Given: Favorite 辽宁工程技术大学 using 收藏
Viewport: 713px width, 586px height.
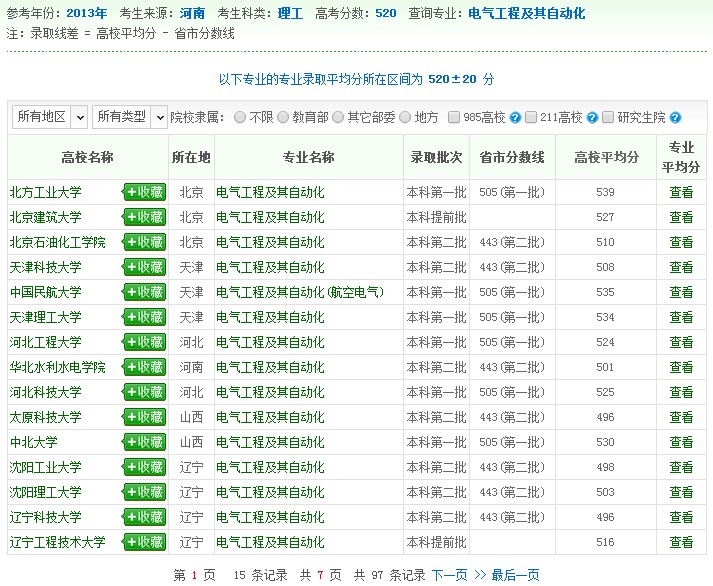Looking at the screenshot, I should (x=144, y=542).
